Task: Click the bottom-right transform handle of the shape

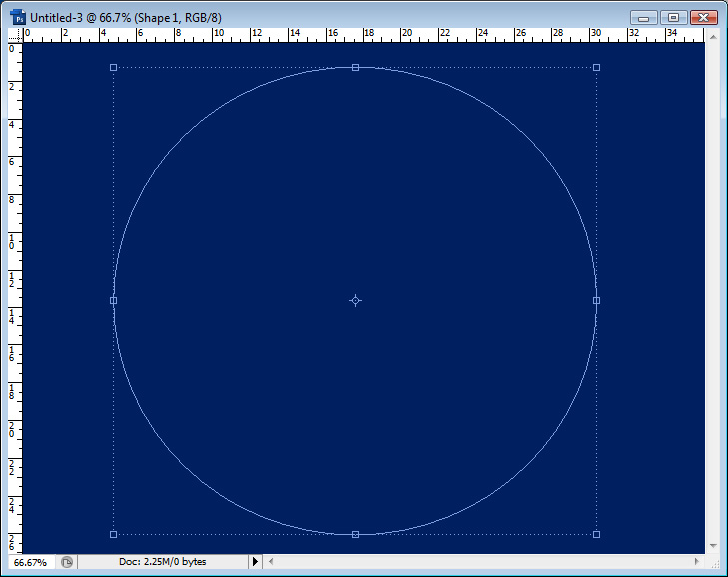Action: 596,534
